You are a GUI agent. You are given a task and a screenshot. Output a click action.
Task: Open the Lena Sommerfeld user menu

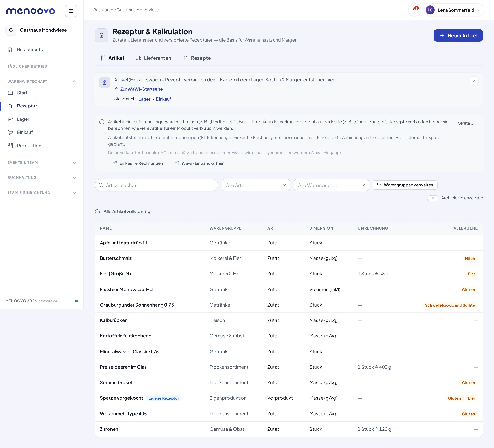pyautogui.click(x=454, y=10)
